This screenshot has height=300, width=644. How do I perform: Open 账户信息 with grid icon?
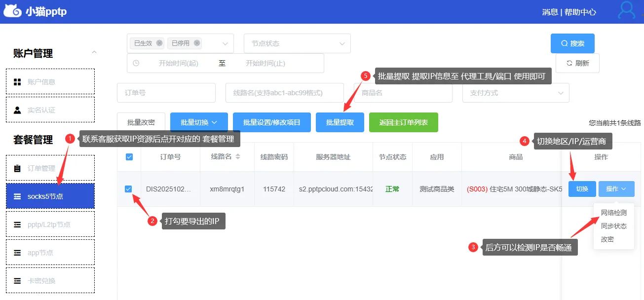pos(50,81)
